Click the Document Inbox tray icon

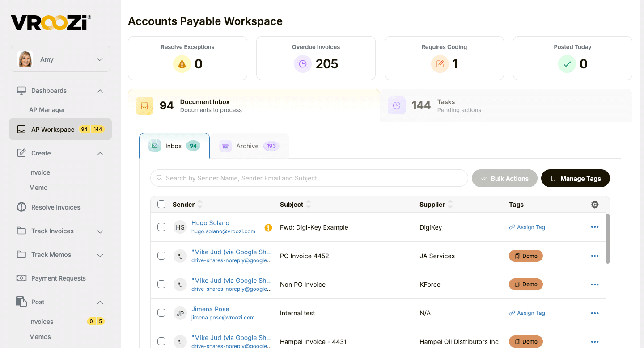[144, 106]
